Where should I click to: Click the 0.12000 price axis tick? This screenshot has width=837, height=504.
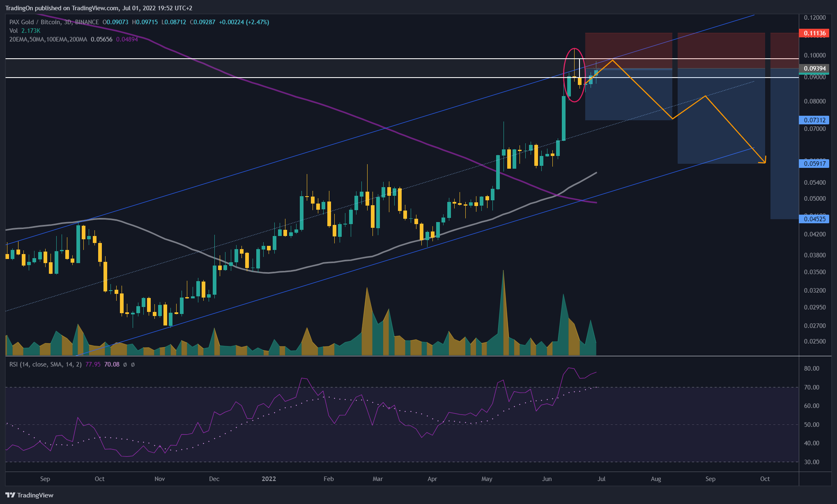[x=814, y=18]
